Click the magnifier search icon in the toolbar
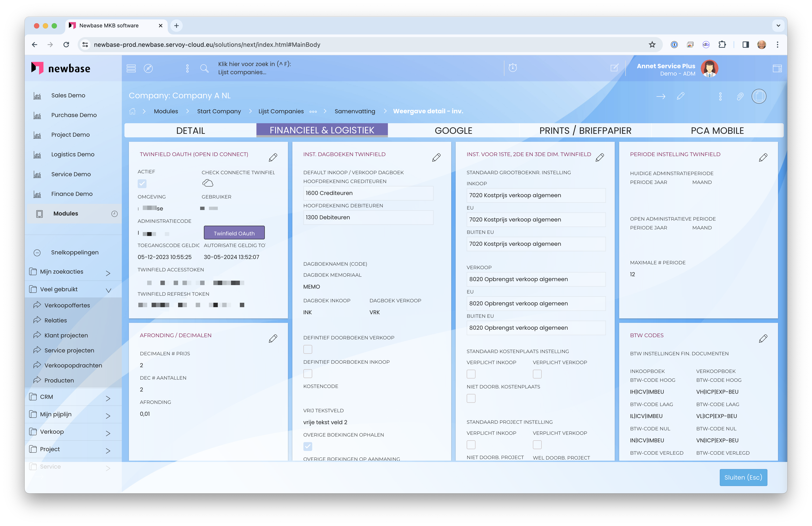This screenshot has height=526, width=812. (204, 68)
